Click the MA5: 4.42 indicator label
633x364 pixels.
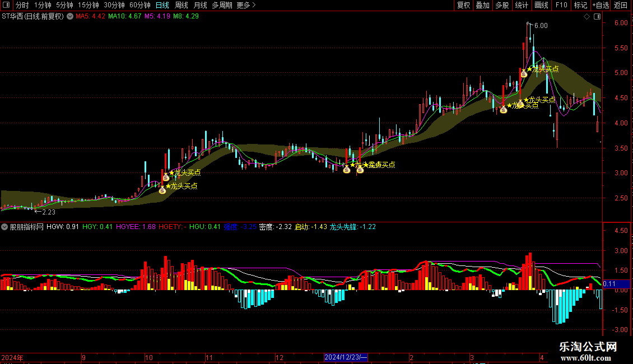pyautogui.click(x=90, y=17)
